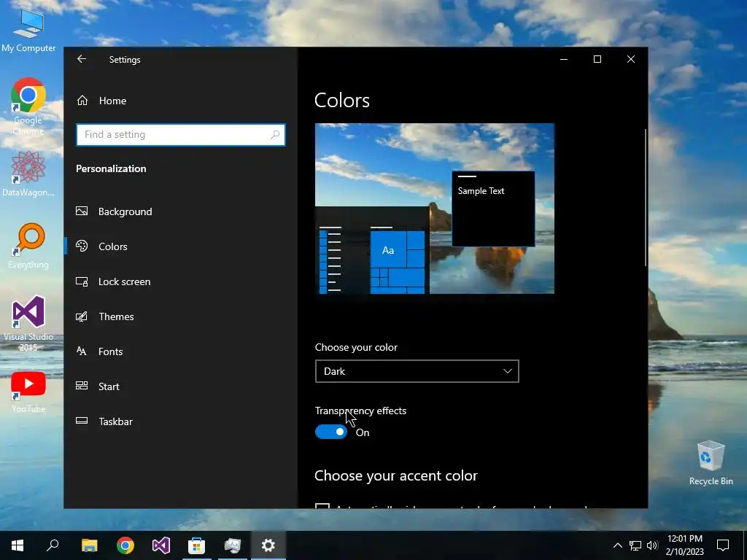
Task: Click the Lock screen monitor icon
Action: coord(82,281)
